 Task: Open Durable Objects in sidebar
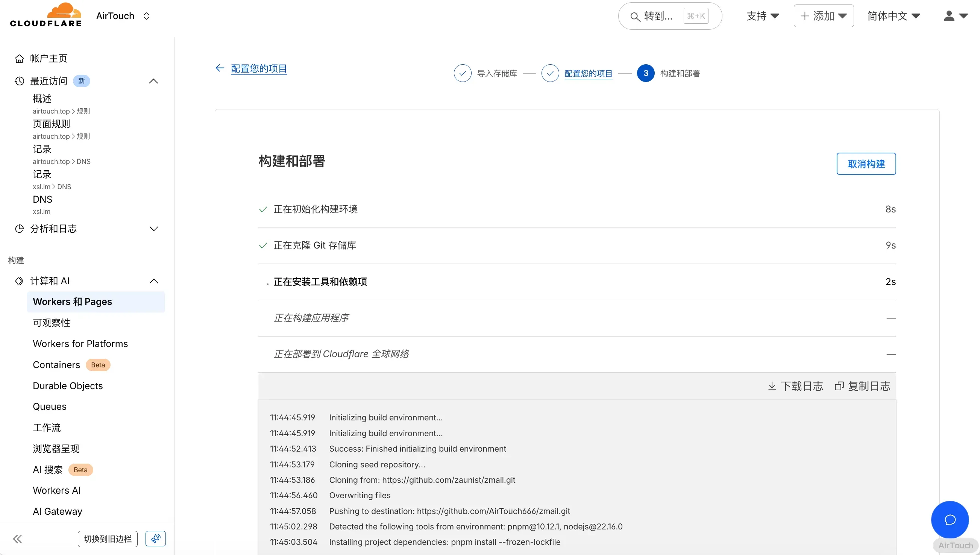tap(68, 386)
